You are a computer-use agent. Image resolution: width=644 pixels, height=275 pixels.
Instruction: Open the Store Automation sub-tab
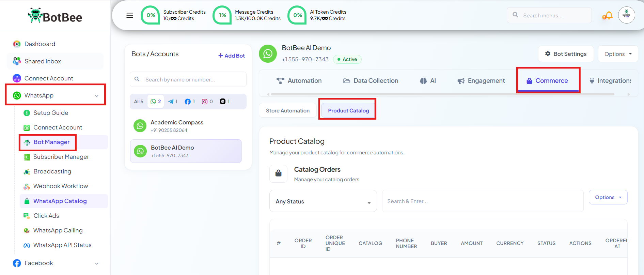point(288,110)
